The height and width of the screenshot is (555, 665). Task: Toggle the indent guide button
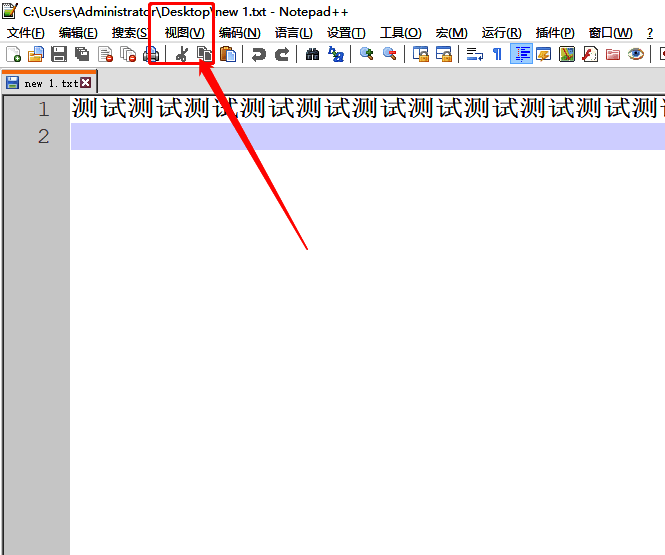(521, 54)
